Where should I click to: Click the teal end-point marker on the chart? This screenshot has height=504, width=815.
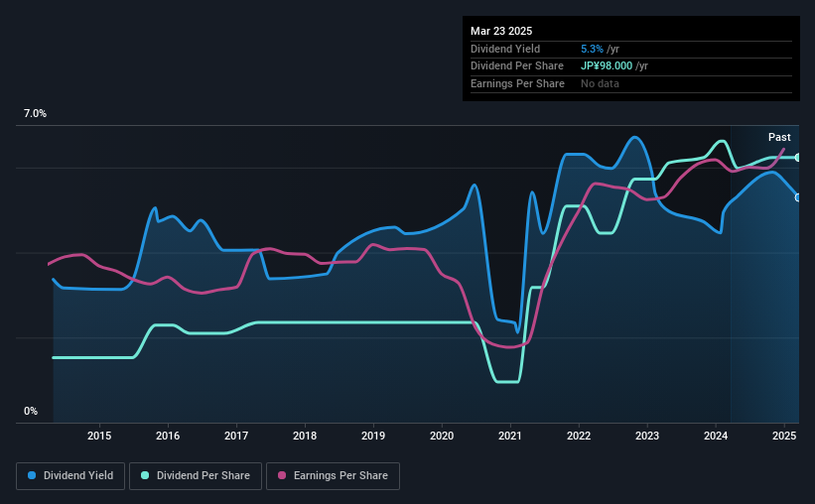(x=797, y=158)
